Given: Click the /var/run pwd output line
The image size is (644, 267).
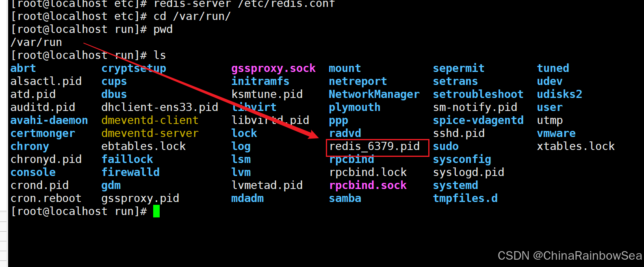Looking at the screenshot, I should 36,43.
